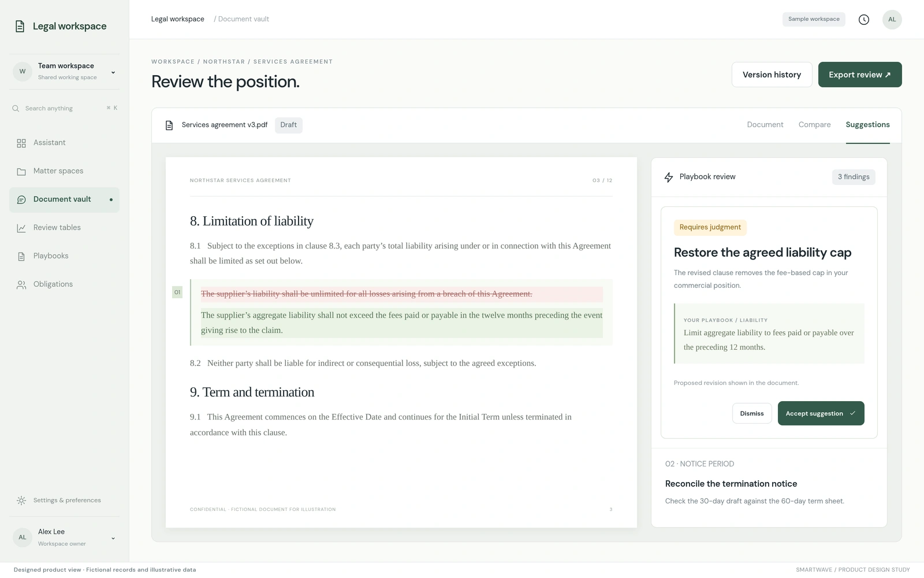The height and width of the screenshot is (578, 924).
Task: Click the W team workspace avatar
Action: point(23,72)
